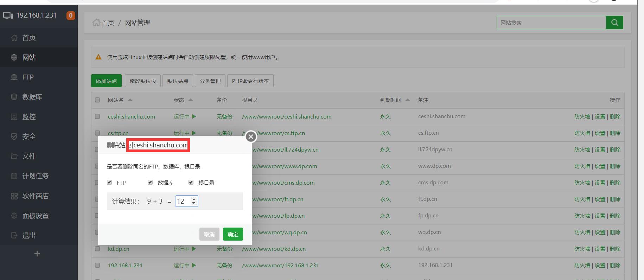Close the delete site dialog with X icon
The image size is (644, 280).
point(251,136)
